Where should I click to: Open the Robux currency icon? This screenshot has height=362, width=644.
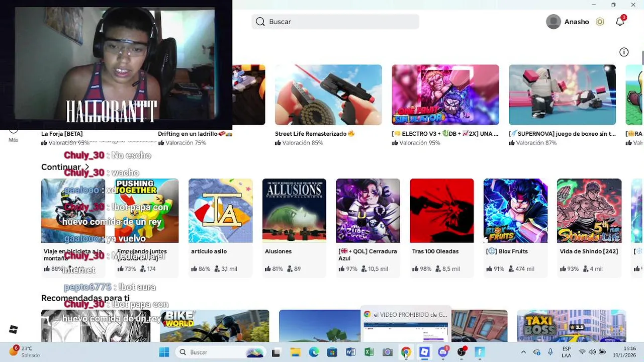coord(600,22)
